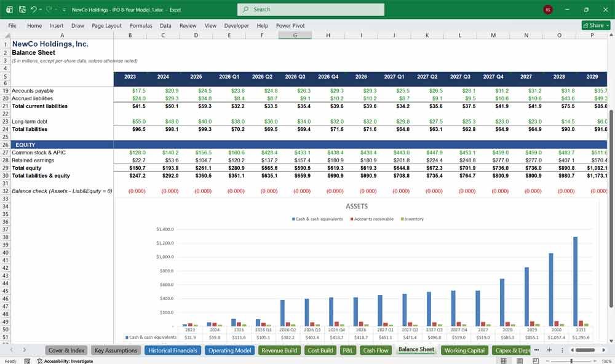Switch to Revenue Build sheet tab
The height and width of the screenshot is (364, 615).
click(279, 350)
